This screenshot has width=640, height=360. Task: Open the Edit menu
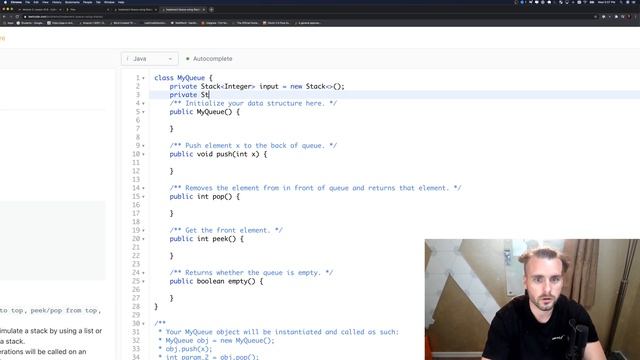(x=36, y=2)
